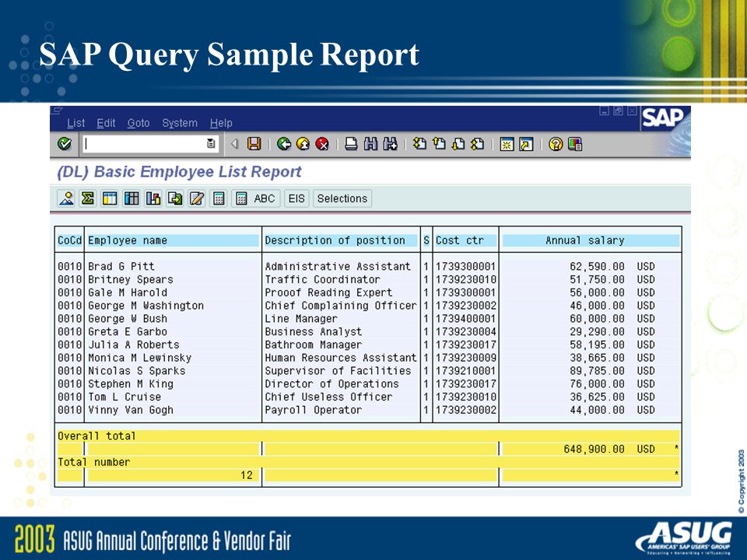Click the overall total 648,900.00 value
This screenshot has width=747, height=560.
pyautogui.click(x=594, y=449)
